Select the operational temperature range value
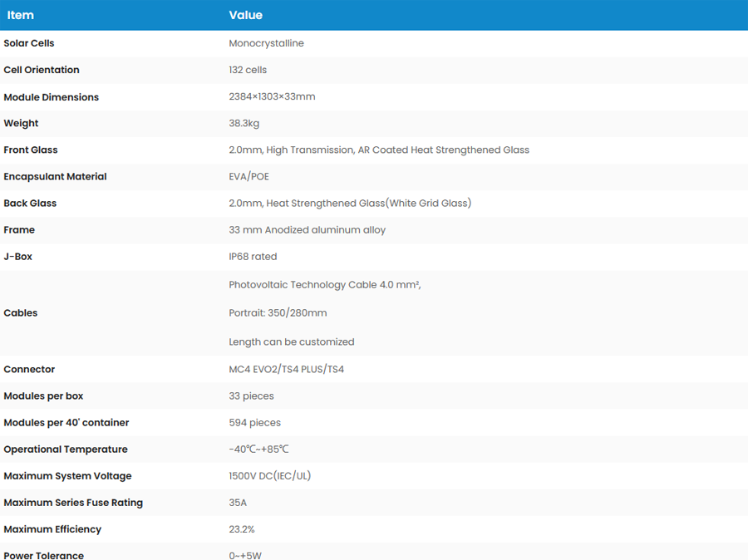Screen dimensions: 748x560 pos(258,449)
